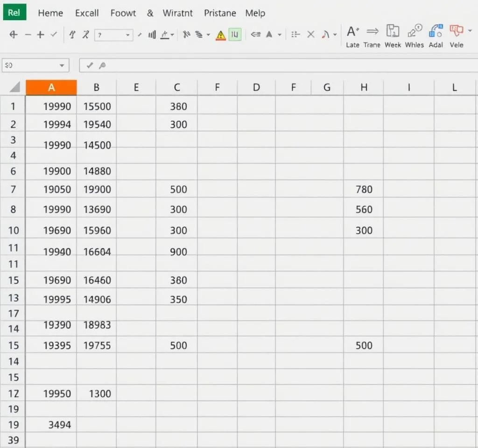Click the checkmark icon in the toolbar

pos(54,35)
